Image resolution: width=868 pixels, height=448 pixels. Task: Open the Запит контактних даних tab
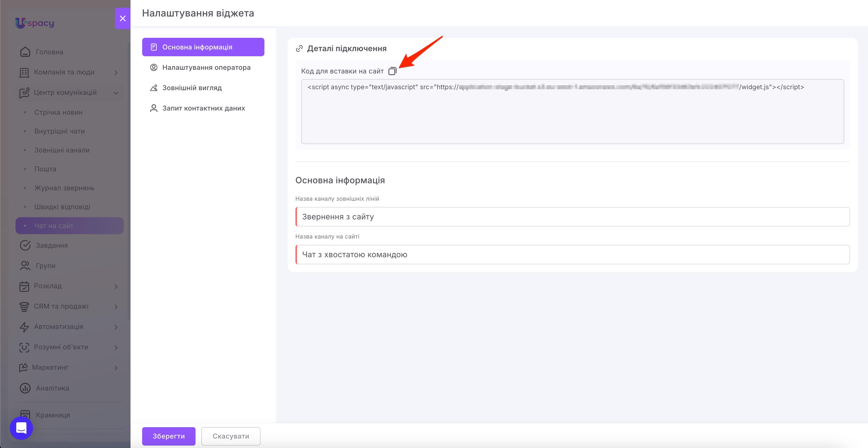click(x=203, y=108)
